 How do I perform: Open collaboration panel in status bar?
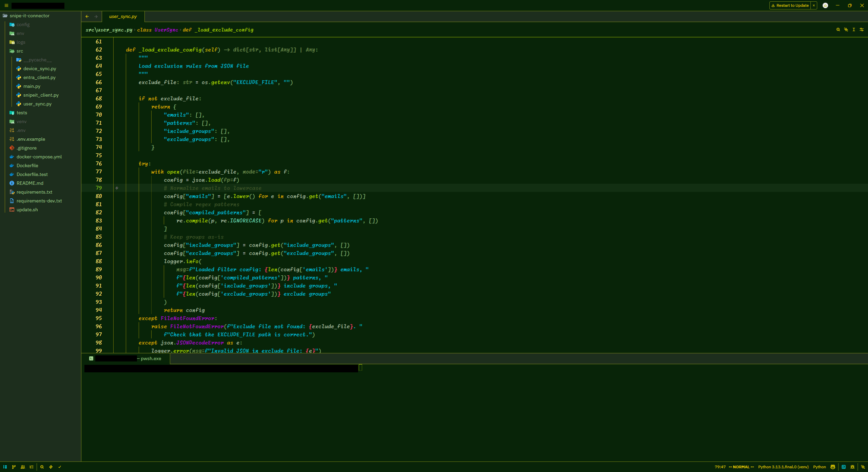tap(23, 467)
